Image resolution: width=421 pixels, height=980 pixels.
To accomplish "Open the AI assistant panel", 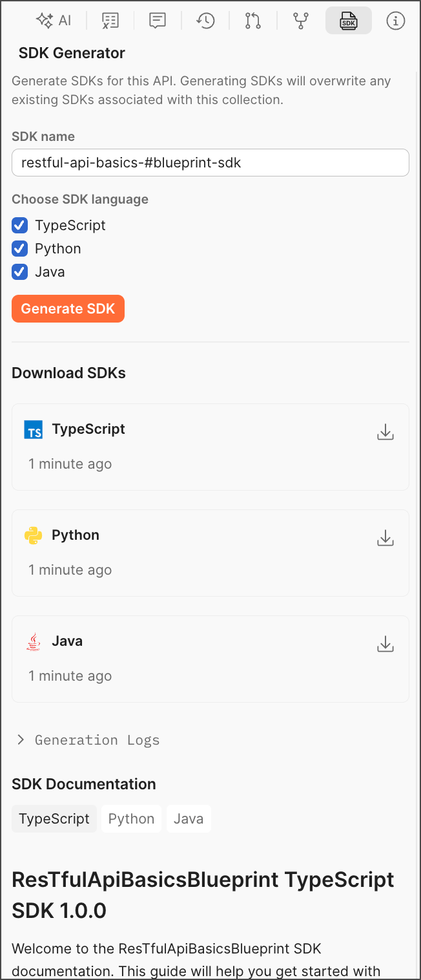I will (54, 21).
